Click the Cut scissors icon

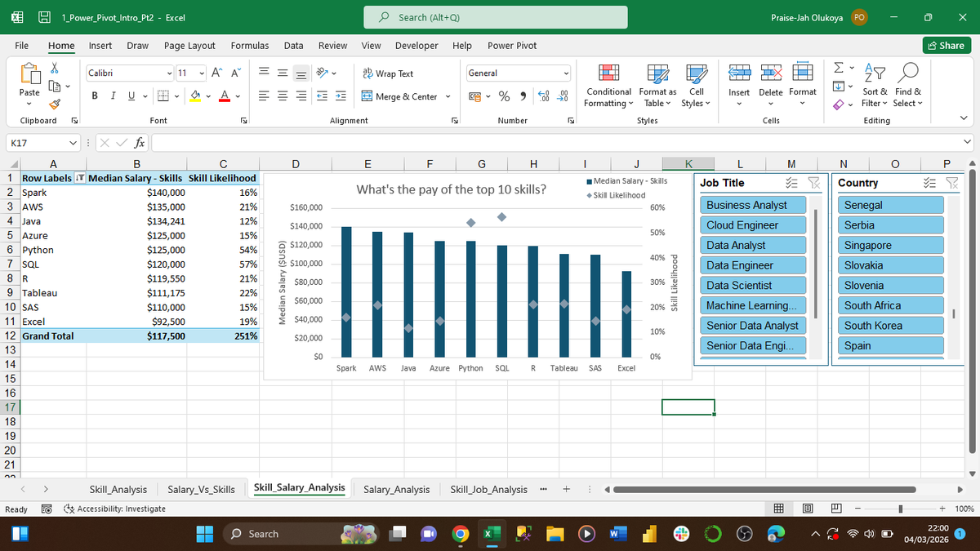[55, 69]
